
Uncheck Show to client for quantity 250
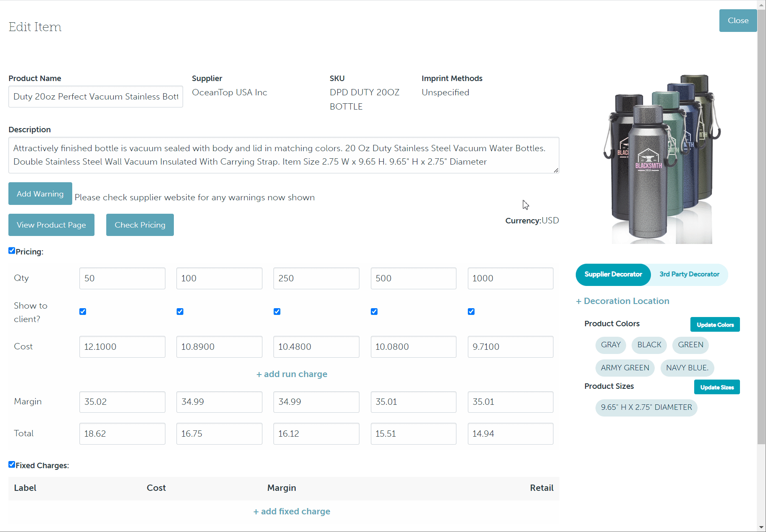tap(277, 311)
